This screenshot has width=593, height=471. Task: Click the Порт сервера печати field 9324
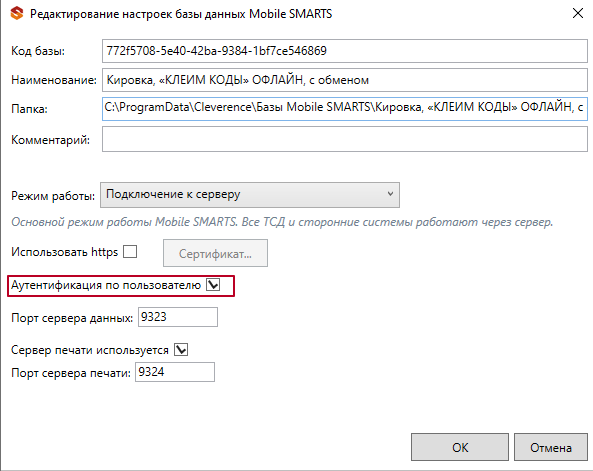pos(175,372)
